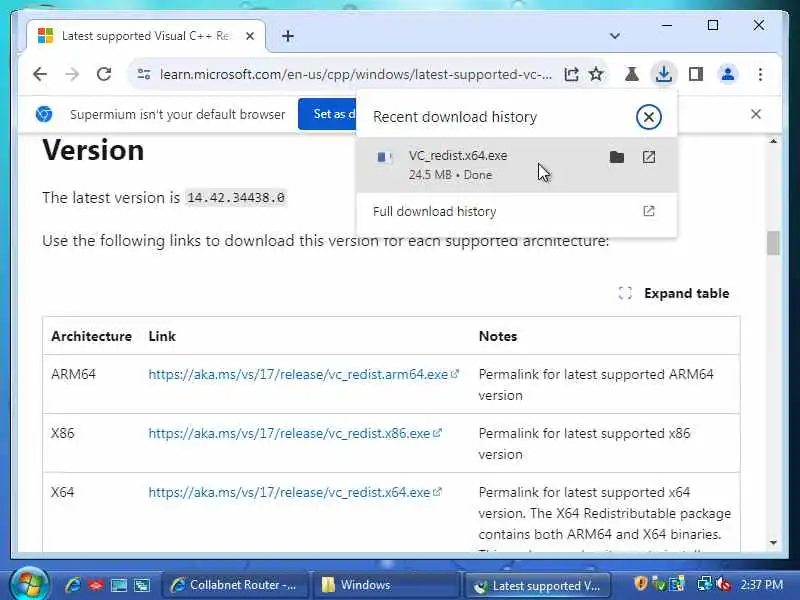The width and height of the screenshot is (800, 600).
Task: Click the taskbar clock 2:37 PM
Action: point(762,585)
